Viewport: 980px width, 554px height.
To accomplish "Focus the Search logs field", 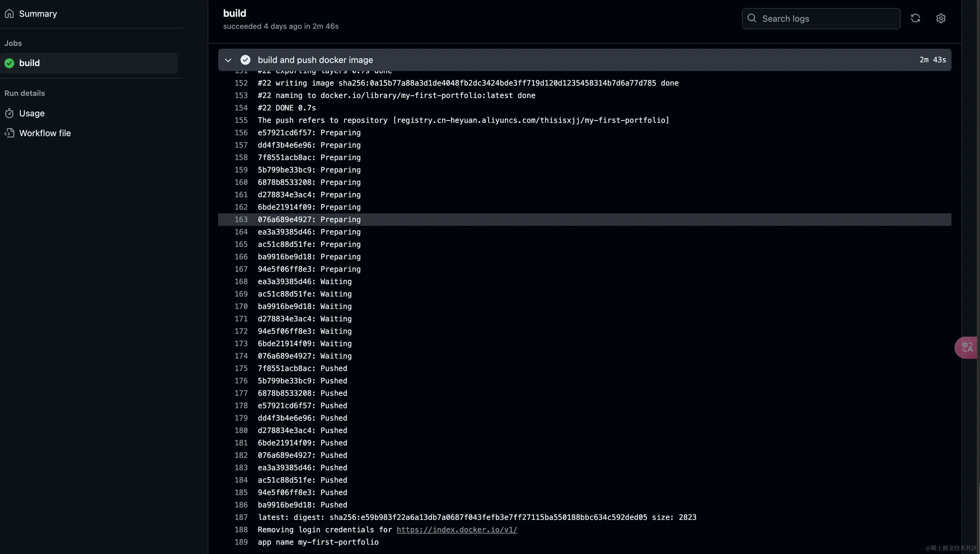I will (x=821, y=19).
